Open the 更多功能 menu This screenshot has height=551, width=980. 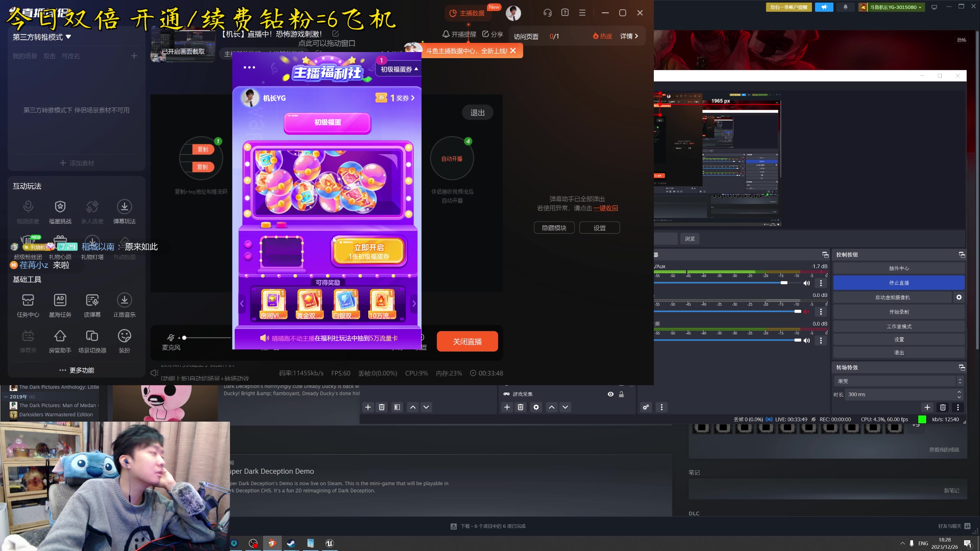76,370
